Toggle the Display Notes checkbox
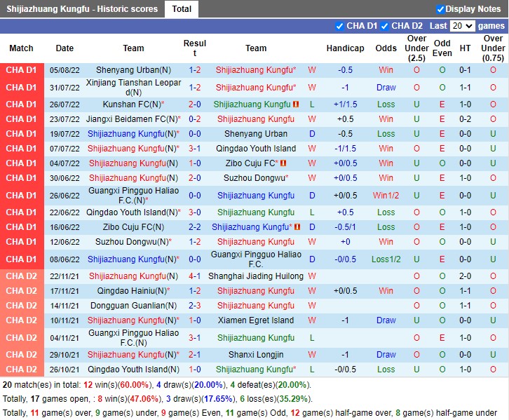Viewport: 509px width, 420px height. coord(440,9)
